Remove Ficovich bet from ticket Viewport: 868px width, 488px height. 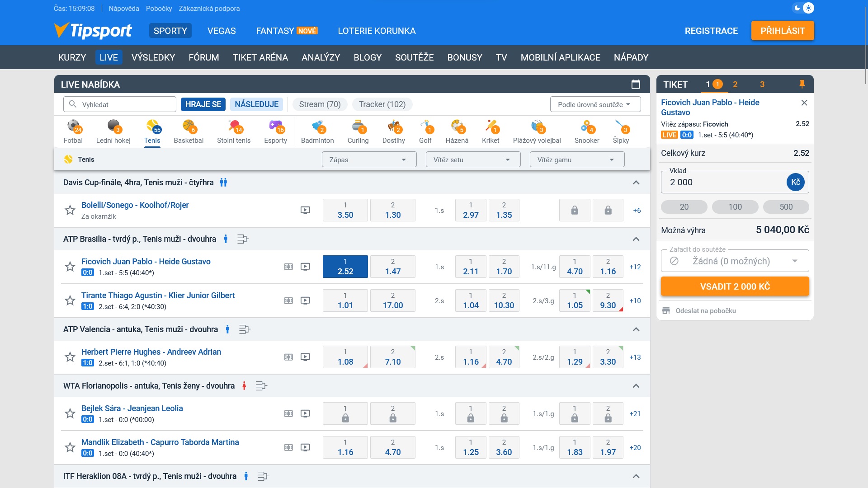(x=804, y=103)
